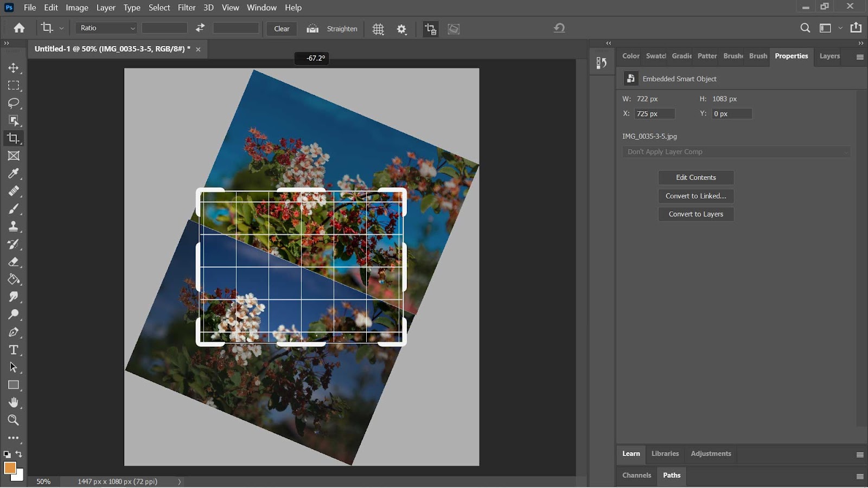Select the Dodge tool
This screenshot has height=488, width=868.
pos(14,314)
